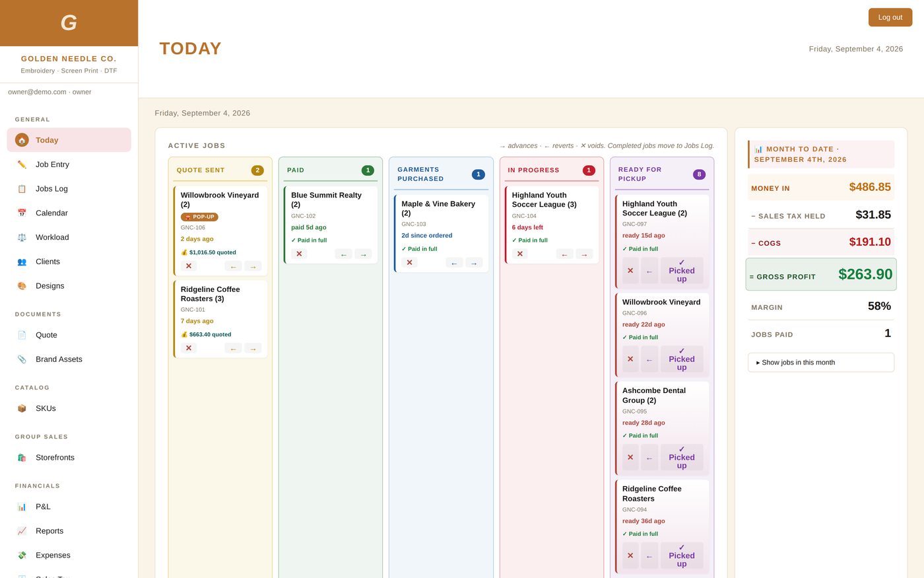Void the Ashcombe Dental Group GNC-095 job

click(630, 457)
